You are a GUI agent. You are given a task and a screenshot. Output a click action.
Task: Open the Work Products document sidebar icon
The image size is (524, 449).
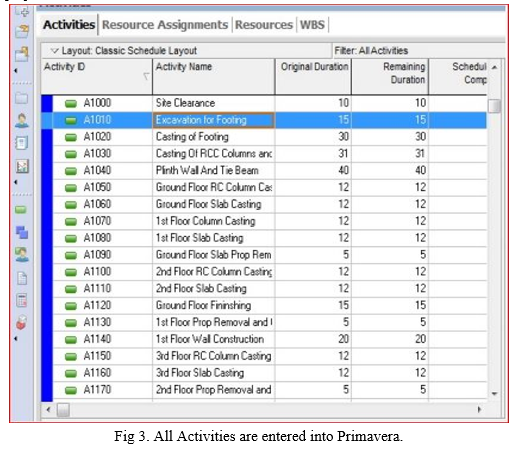(x=22, y=278)
